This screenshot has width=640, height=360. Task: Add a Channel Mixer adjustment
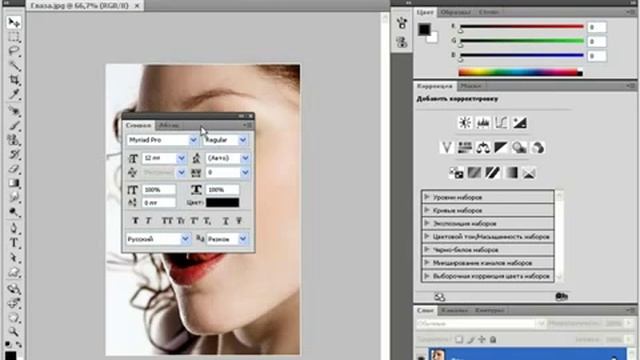click(x=538, y=147)
